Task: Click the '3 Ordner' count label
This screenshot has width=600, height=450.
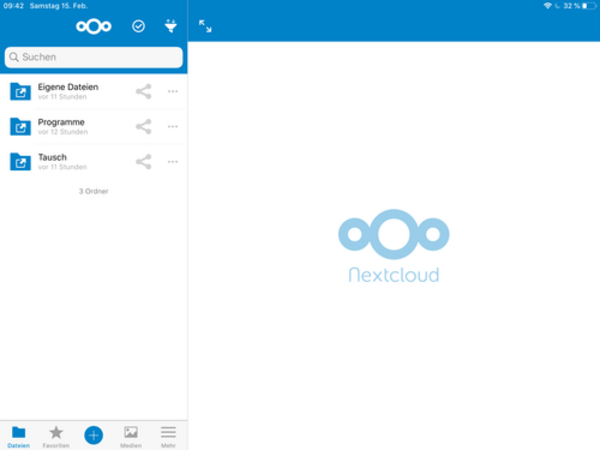Action: pyautogui.click(x=94, y=191)
